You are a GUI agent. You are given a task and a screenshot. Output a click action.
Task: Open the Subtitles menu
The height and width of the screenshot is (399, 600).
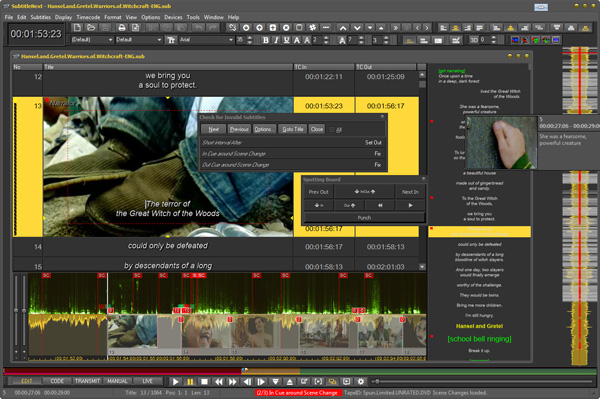tap(41, 17)
